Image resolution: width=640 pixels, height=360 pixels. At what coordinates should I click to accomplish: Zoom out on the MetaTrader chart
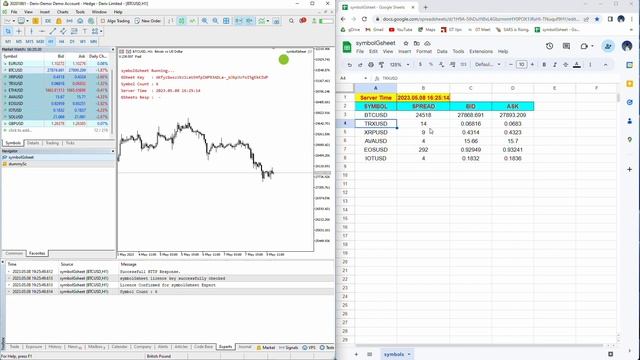215,21
